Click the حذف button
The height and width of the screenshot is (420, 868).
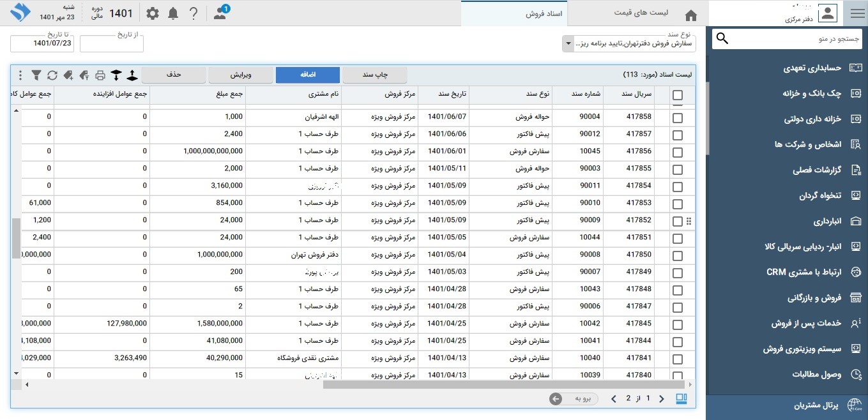click(x=174, y=75)
